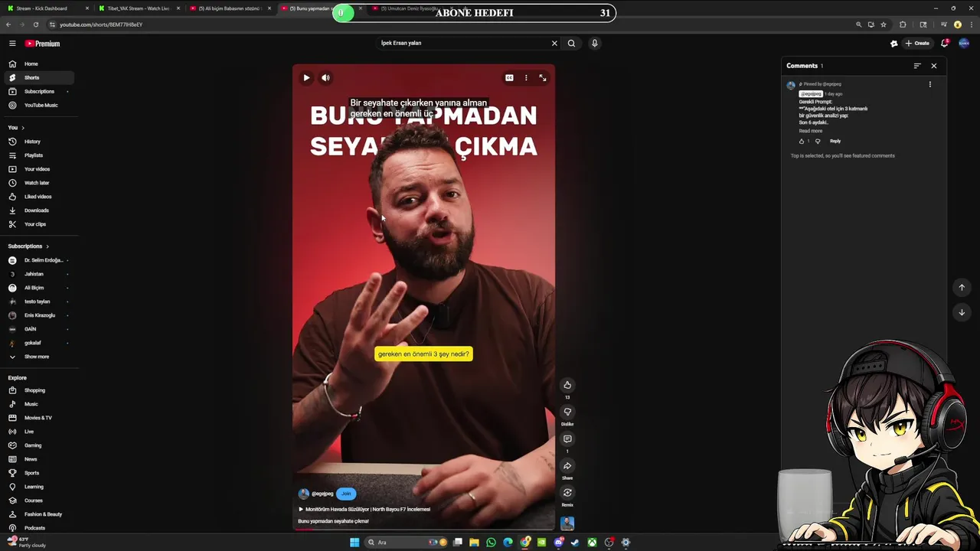Select Shorts in sidebar
980x551 pixels.
tap(38, 77)
